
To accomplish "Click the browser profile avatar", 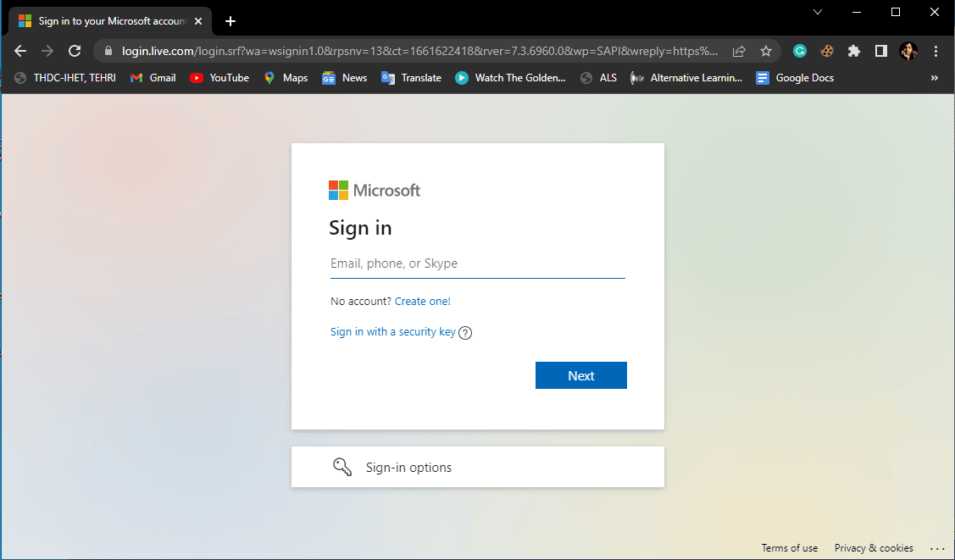I will tap(908, 51).
